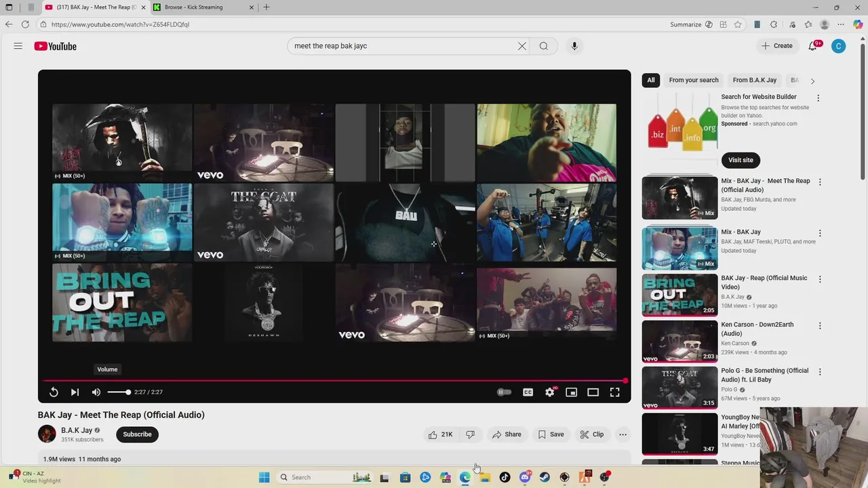Share this video
Image resolution: width=868 pixels, height=488 pixels.
click(507, 434)
